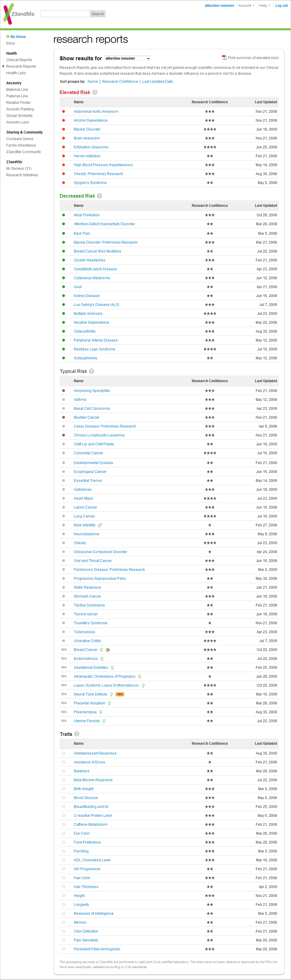The image size is (291, 980).
Task: Open the Help dropdown menu
Action: (x=265, y=6)
